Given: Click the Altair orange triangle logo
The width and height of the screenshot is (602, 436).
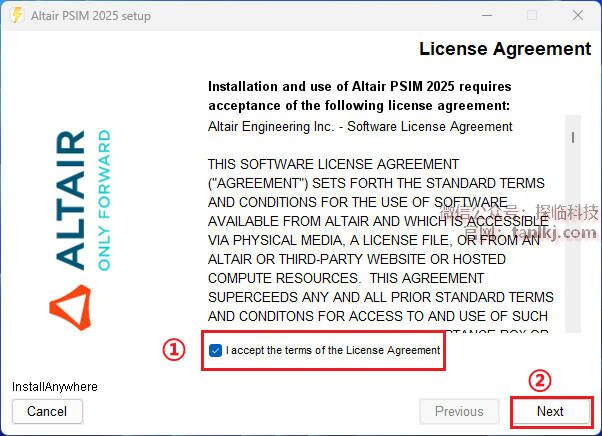Looking at the screenshot, I should [71, 307].
